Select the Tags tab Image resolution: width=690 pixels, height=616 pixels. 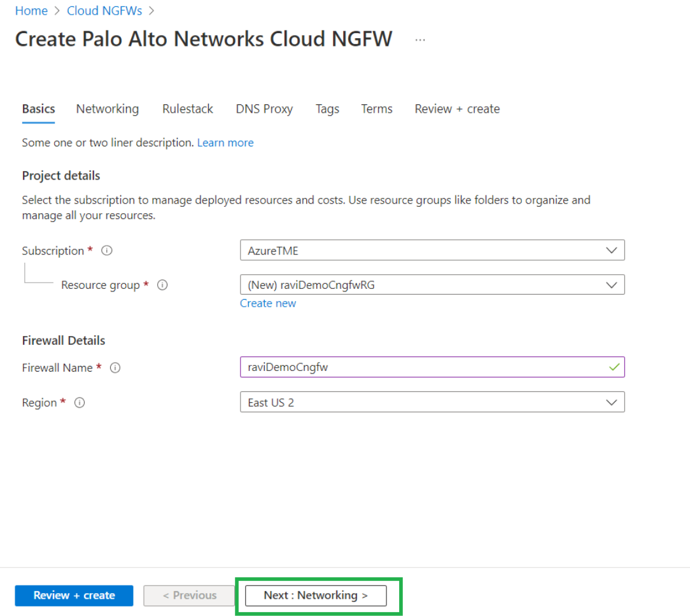pyautogui.click(x=327, y=109)
